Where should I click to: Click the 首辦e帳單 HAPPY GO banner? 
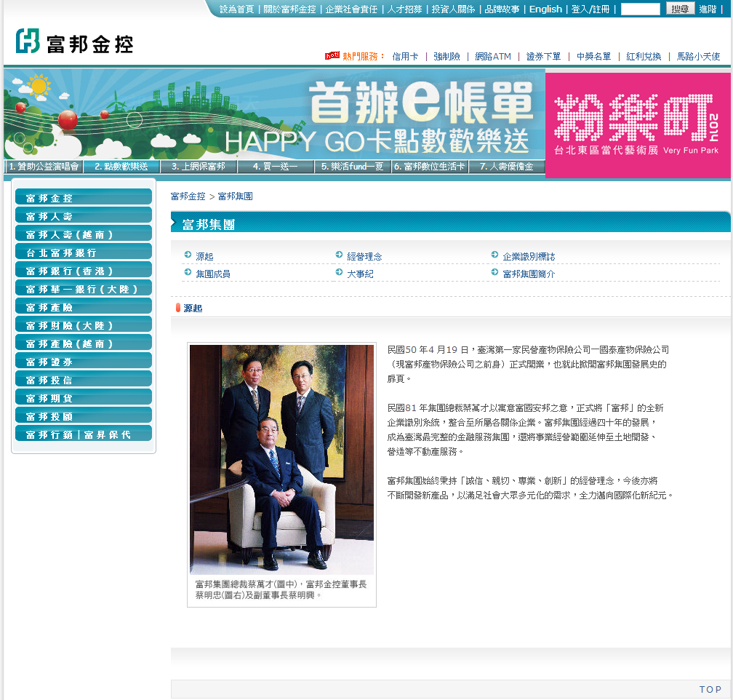[274, 115]
